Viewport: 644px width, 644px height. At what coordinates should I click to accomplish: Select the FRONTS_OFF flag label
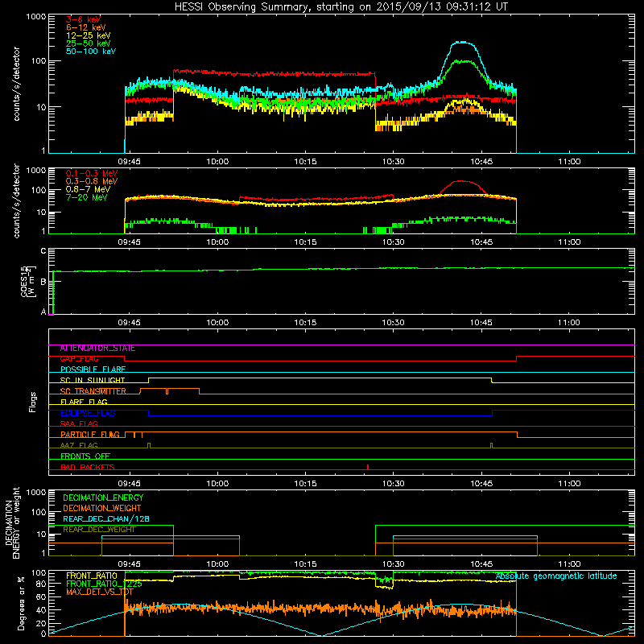[85, 456]
